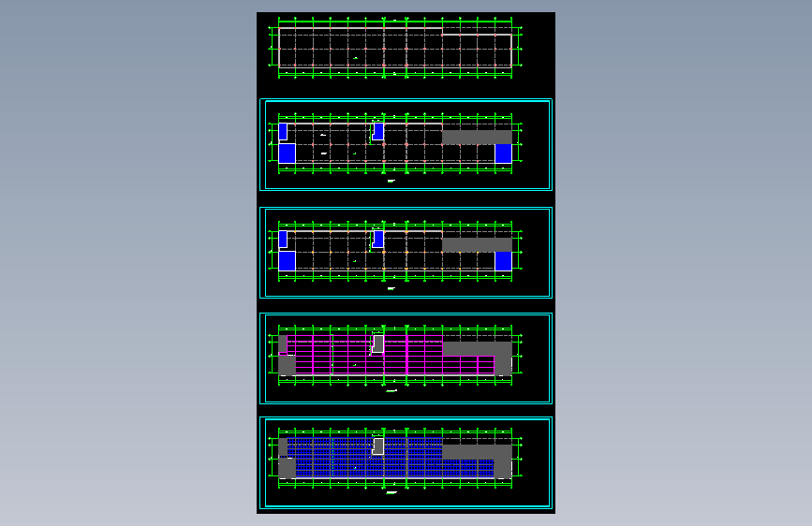
Task: Select blue room at right end of third plan
Action: (503, 261)
